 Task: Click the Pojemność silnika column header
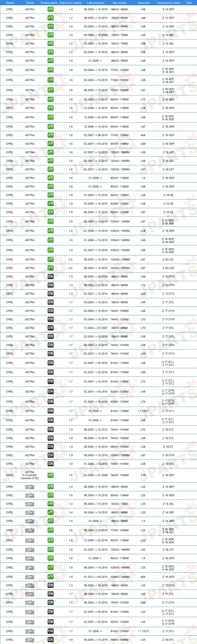(70, 3)
